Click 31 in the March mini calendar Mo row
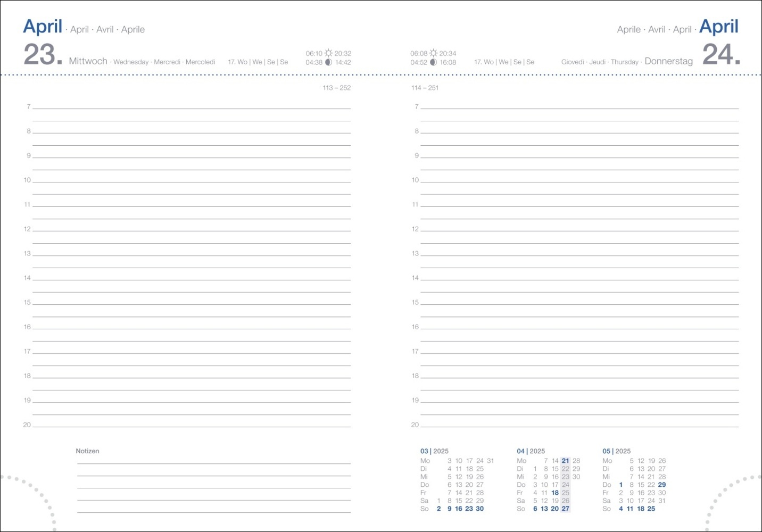The width and height of the screenshot is (762, 532). [490, 461]
